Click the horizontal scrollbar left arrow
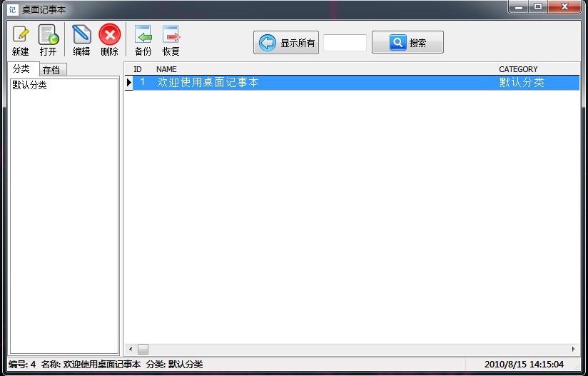588x376 pixels. (x=130, y=349)
